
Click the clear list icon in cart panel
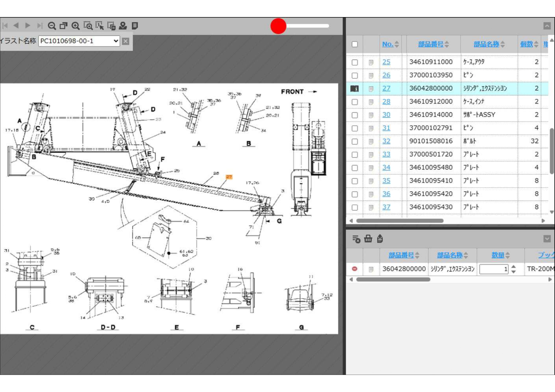(356, 239)
